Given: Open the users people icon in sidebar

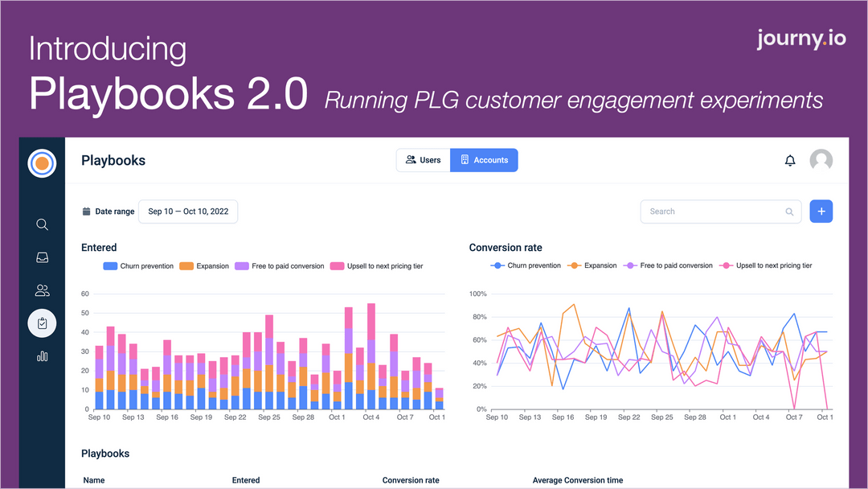Looking at the screenshot, I should 42,290.
